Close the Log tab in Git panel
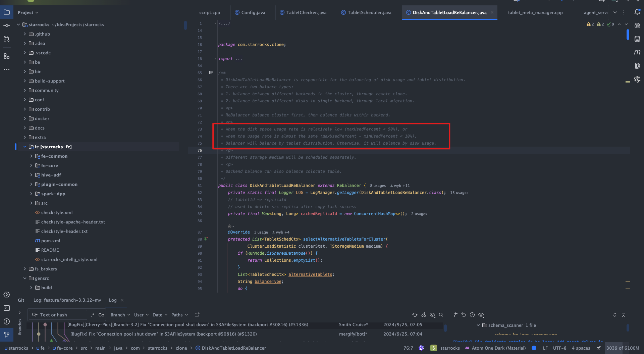 pyautogui.click(x=122, y=300)
